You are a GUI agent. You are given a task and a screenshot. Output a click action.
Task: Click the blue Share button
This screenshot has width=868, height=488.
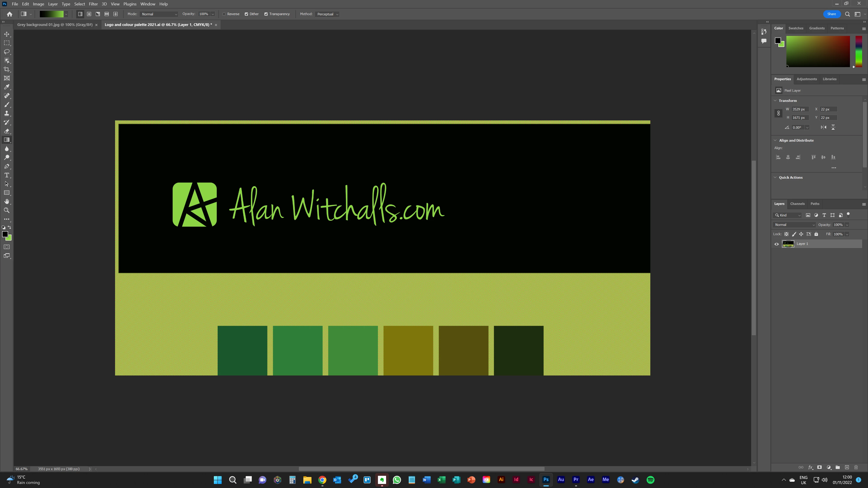pos(831,14)
